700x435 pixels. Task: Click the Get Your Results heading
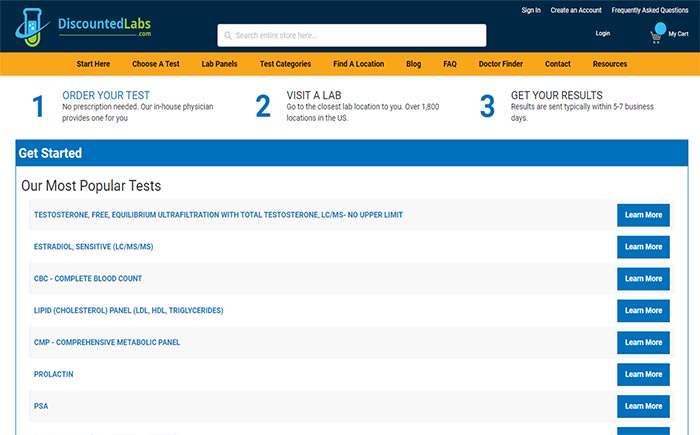pyautogui.click(x=557, y=95)
